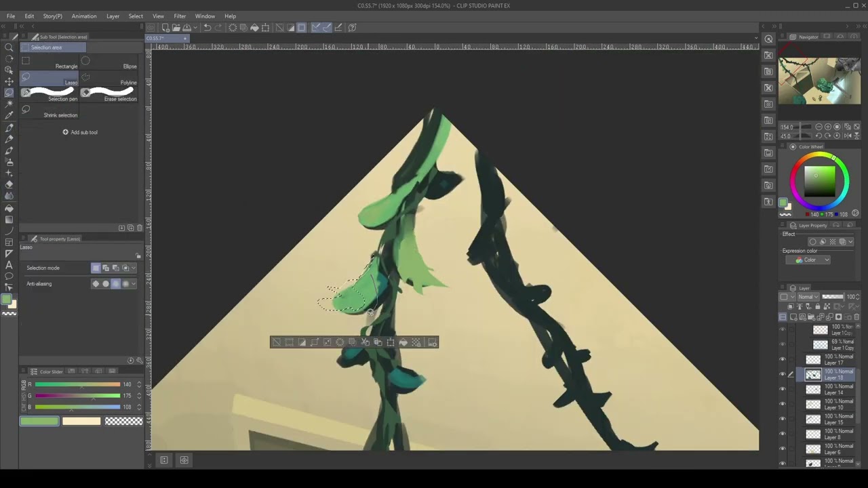Create new raster layer icon
868x488 pixels.
click(792, 317)
